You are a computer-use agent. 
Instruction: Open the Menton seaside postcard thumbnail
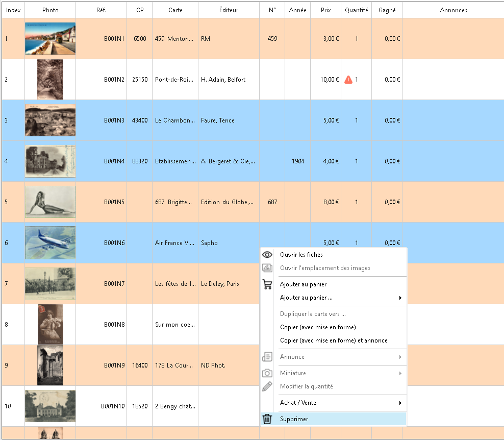(50, 39)
